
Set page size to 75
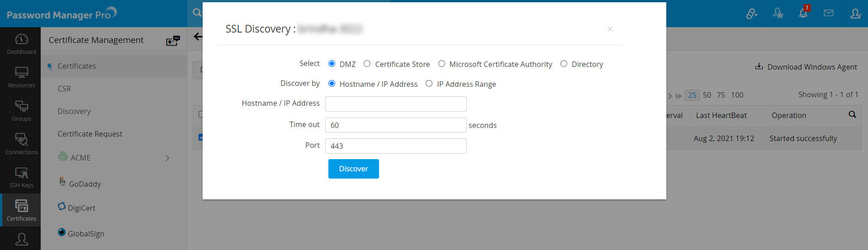pos(721,95)
